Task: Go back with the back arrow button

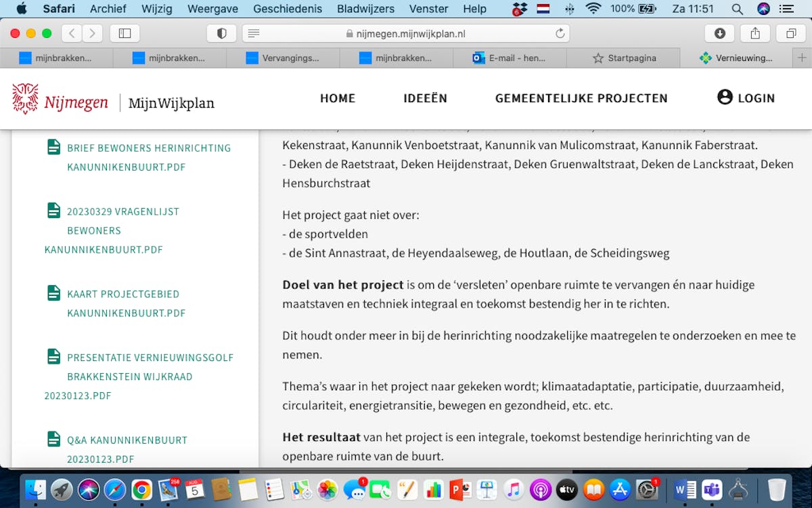Action: [x=72, y=33]
